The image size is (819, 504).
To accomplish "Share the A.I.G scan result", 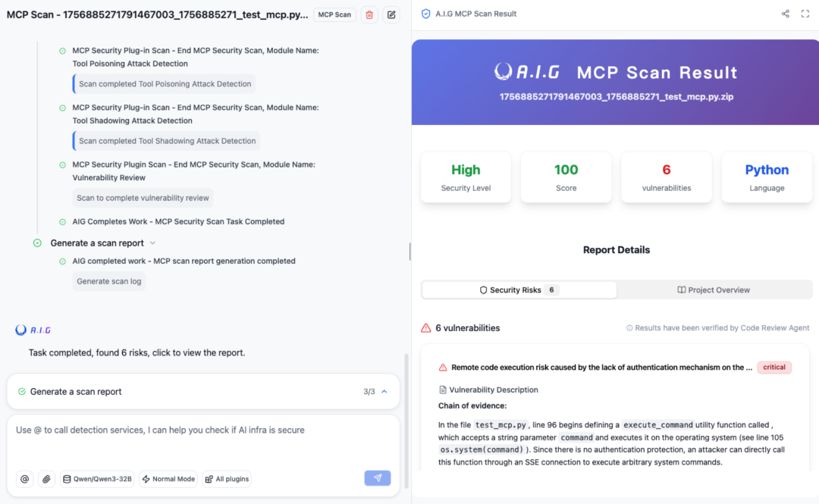I will point(785,14).
